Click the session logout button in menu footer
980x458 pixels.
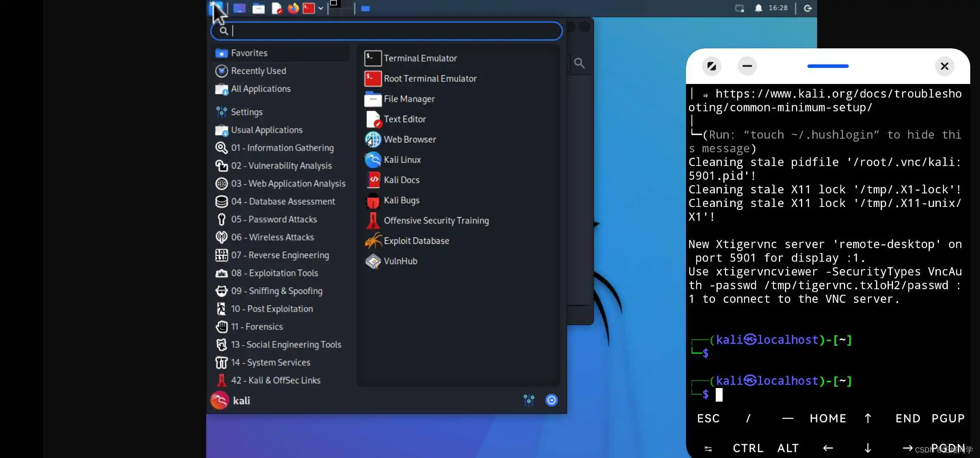tap(552, 400)
